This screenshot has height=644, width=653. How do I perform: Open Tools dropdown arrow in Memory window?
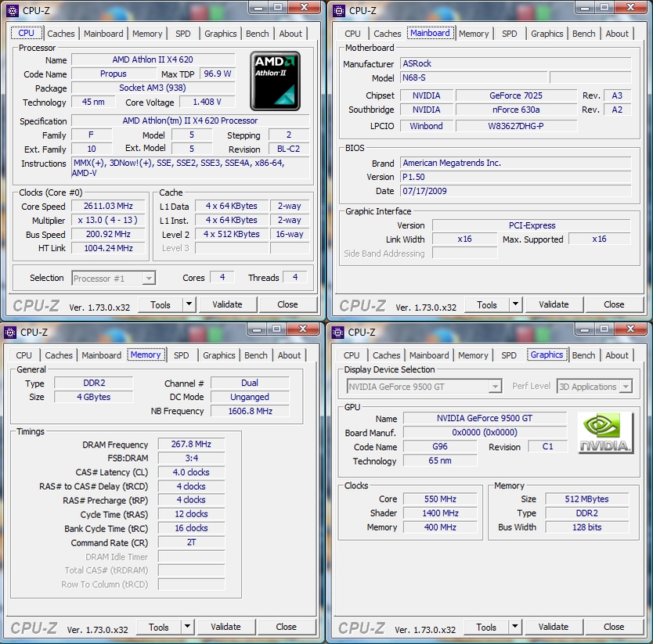pyautogui.click(x=187, y=627)
